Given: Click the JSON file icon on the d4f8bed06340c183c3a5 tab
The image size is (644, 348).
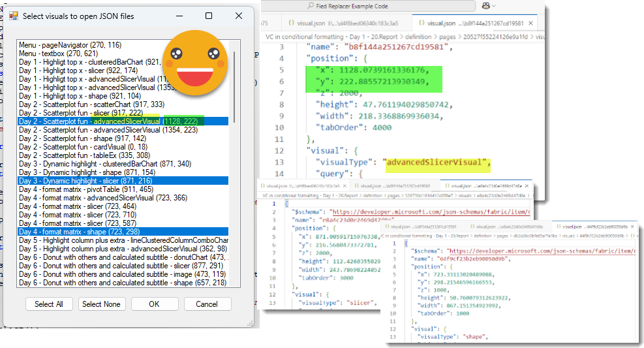Looking at the screenshot, I should point(292,23).
